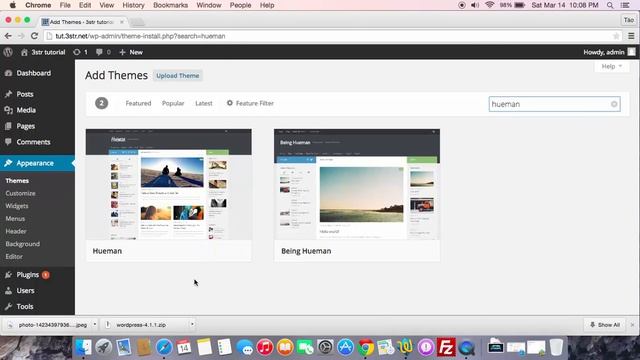Open the Hueman theme thumbnail
640x360 pixels.
click(169, 184)
